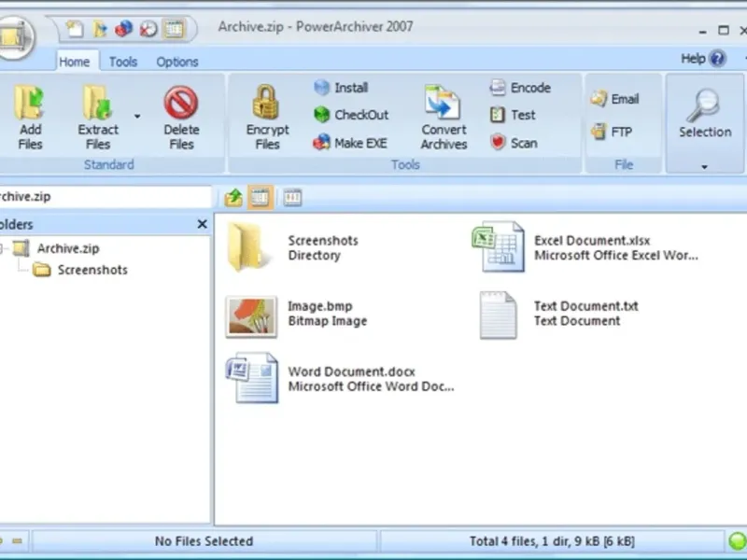Click the colored cubes quick-access icon

pyautogui.click(x=124, y=29)
